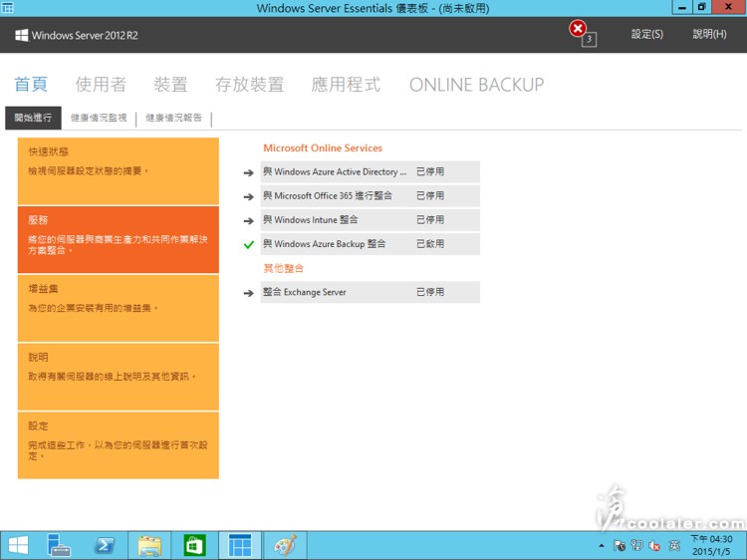The width and height of the screenshot is (747, 560).
Task: Click the 其他整合 heading
Action: click(284, 268)
